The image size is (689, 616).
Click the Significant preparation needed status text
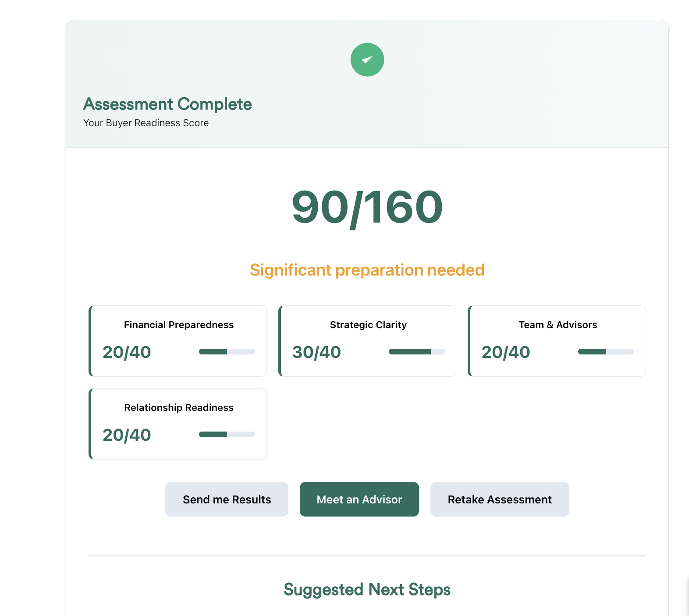(367, 270)
